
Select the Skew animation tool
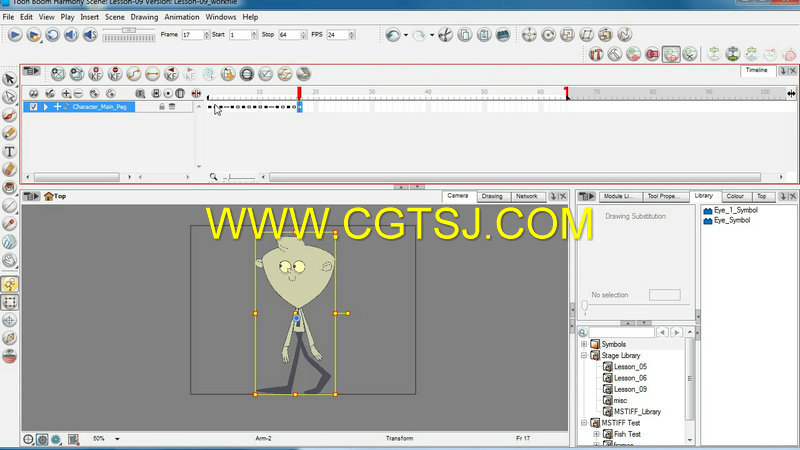pos(586,35)
